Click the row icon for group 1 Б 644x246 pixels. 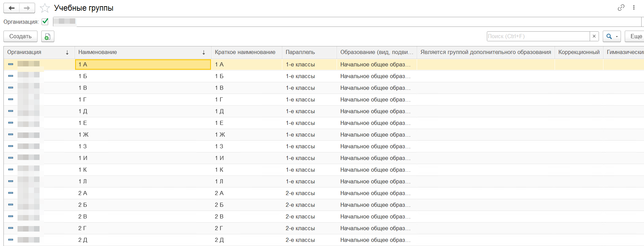pyautogui.click(x=11, y=76)
